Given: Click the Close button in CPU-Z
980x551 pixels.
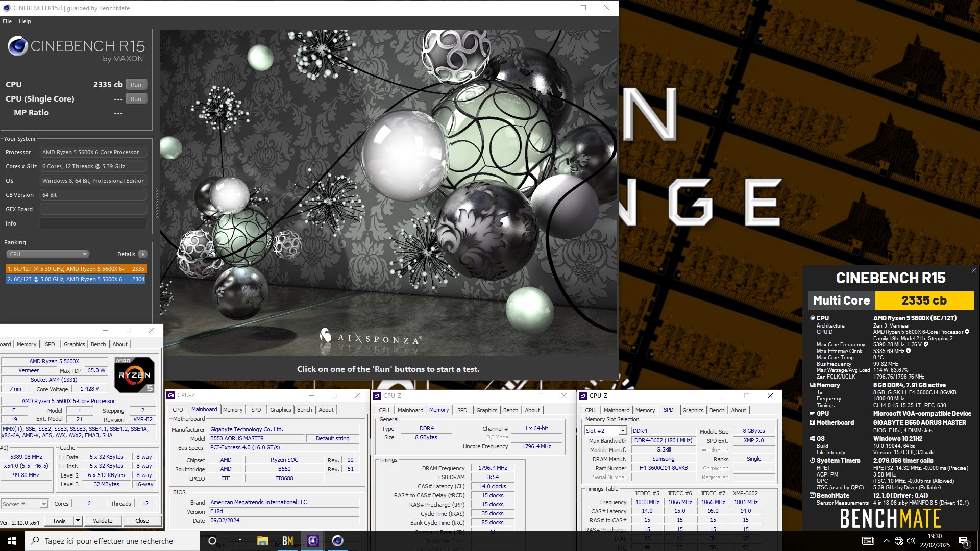Looking at the screenshot, I should (x=142, y=521).
